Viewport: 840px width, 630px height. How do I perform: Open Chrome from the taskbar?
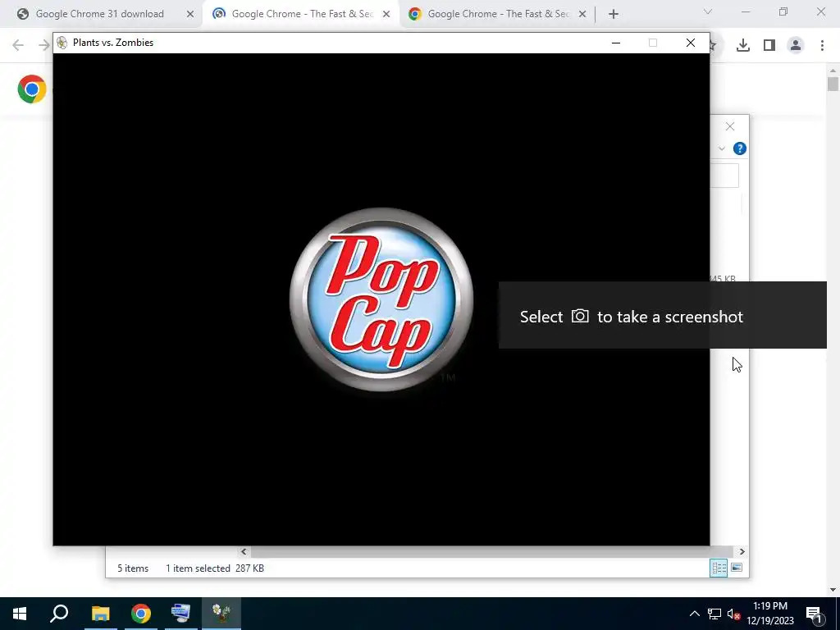[x=141, y=614]
